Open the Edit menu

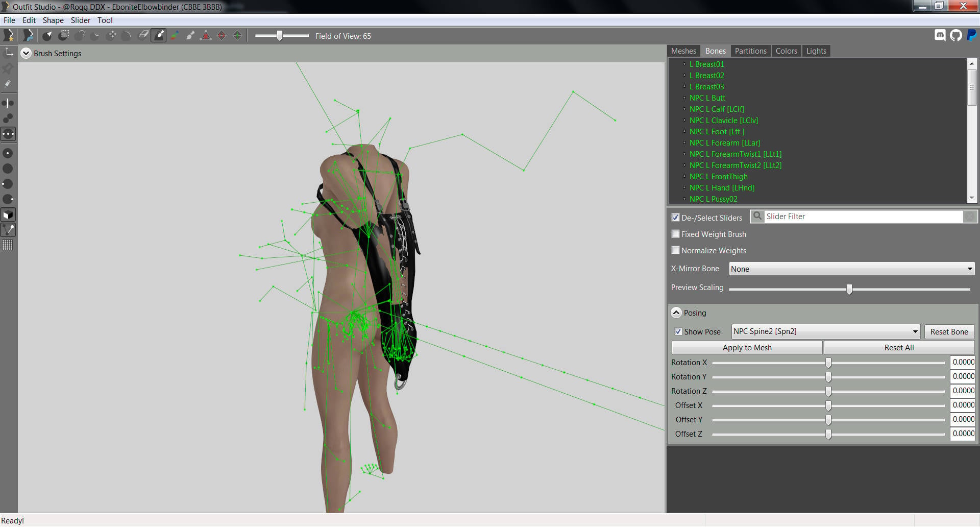tap(29, 20)
